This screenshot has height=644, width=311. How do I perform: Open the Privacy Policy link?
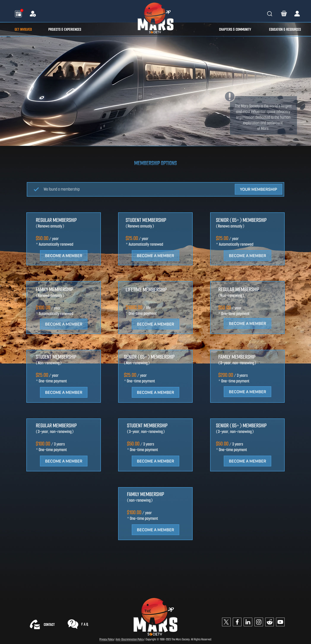click(x=106, y=639)
